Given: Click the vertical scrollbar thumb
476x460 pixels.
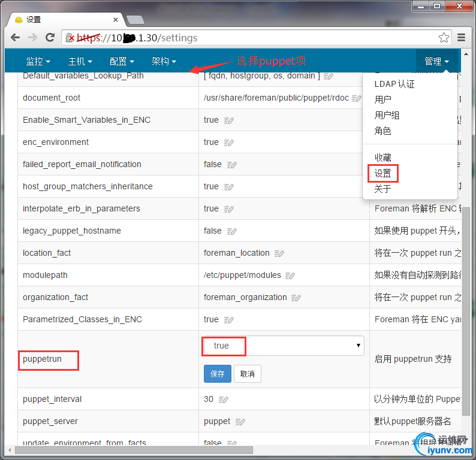Looking at the screenshot, I should pos(466,311).
